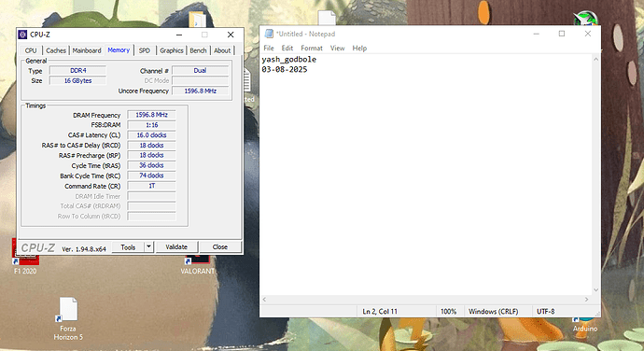Click the Close button in CPU-Z
This screenshot has height=351, width=644.
[x=220, y=247]
